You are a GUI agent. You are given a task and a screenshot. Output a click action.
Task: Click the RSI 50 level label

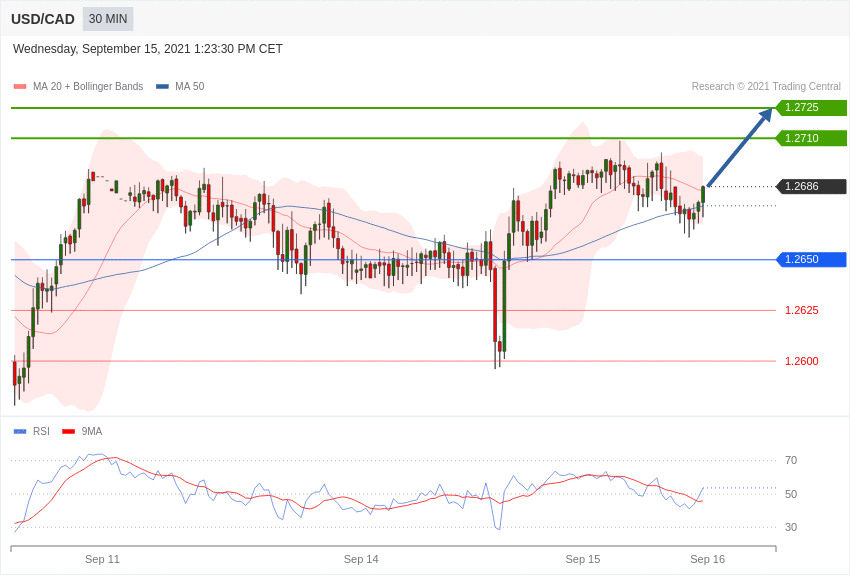point(791,494)
